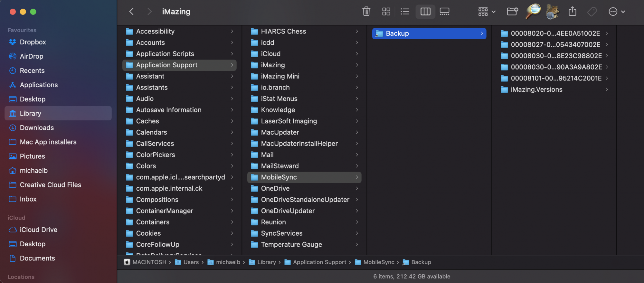Open Mac App installers folder in sidebar
The image size is (644, 283).
(58, 142)
